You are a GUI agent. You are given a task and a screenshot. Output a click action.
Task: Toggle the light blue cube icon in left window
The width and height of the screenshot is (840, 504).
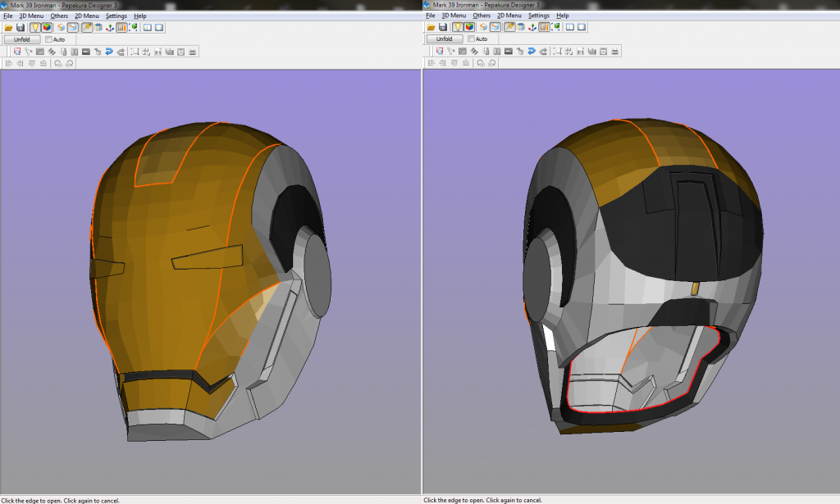[73, 27]
